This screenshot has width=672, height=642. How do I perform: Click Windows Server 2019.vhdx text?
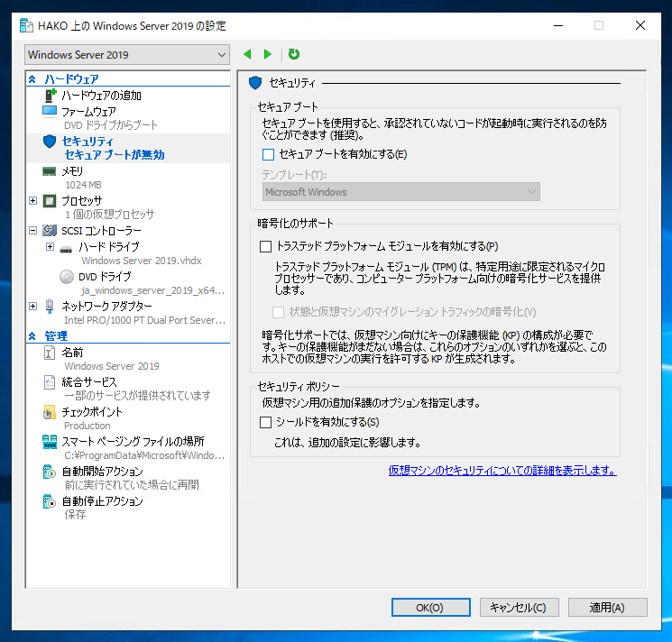pyautogui.click(x=142, y=261)
